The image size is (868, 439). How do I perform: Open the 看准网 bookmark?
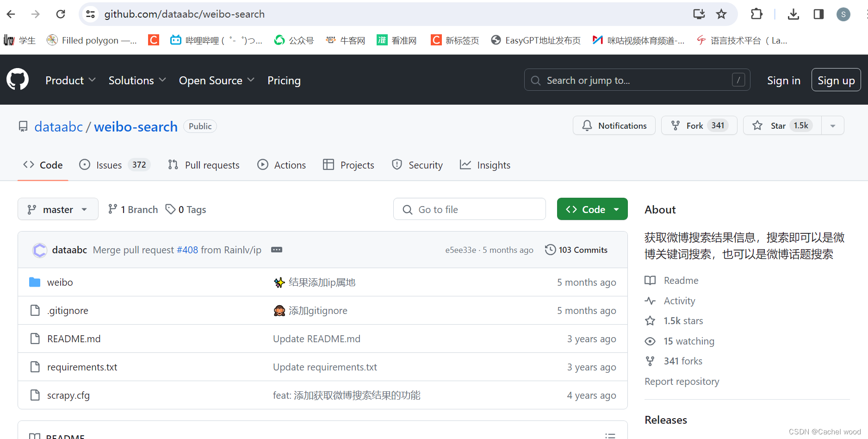click(397, 40)
